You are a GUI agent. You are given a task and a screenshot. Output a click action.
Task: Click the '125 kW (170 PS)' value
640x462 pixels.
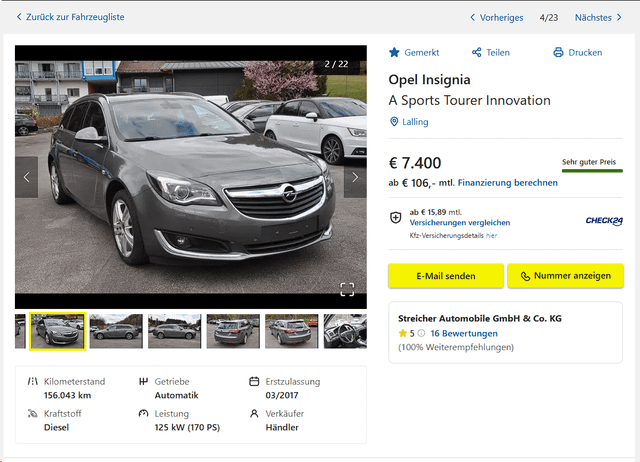click(x=187, y=427)
